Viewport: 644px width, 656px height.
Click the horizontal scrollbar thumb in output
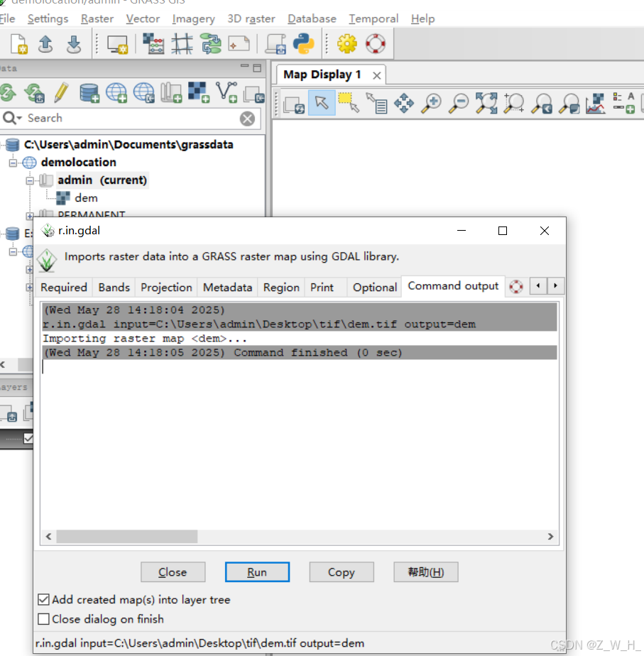coord(127,536)
